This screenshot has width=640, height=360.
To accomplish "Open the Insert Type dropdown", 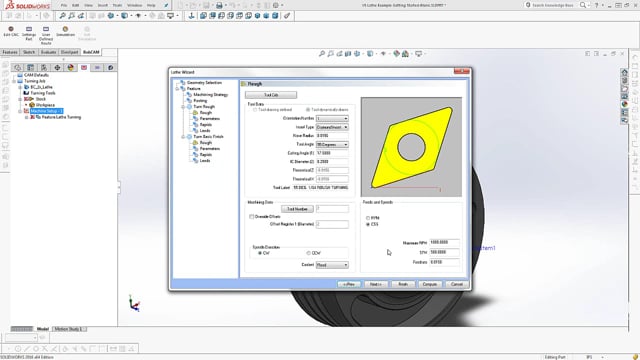I will (332, 127).
